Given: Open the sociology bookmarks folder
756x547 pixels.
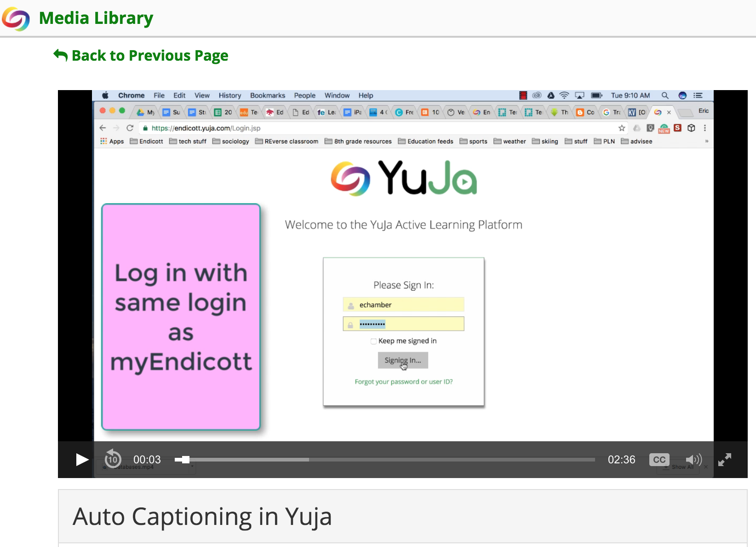Looking at the screenshot, I should coord(231,142).
